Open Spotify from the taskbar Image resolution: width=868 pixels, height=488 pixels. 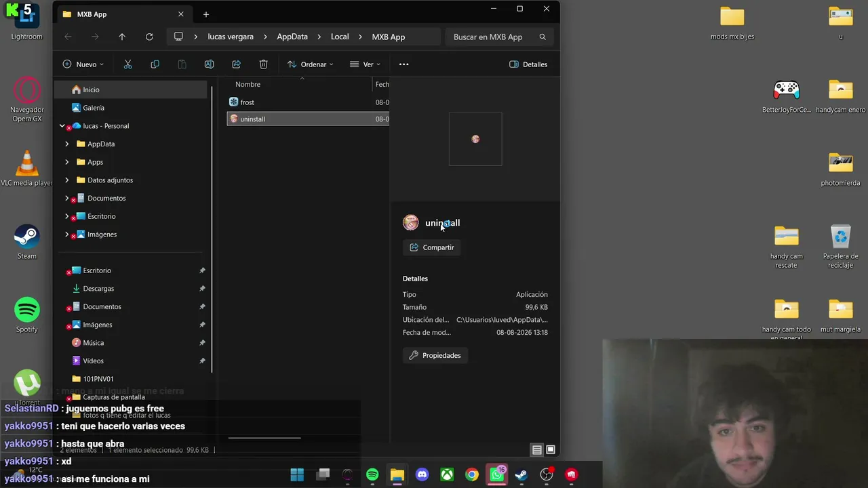[x=372, y=474]
